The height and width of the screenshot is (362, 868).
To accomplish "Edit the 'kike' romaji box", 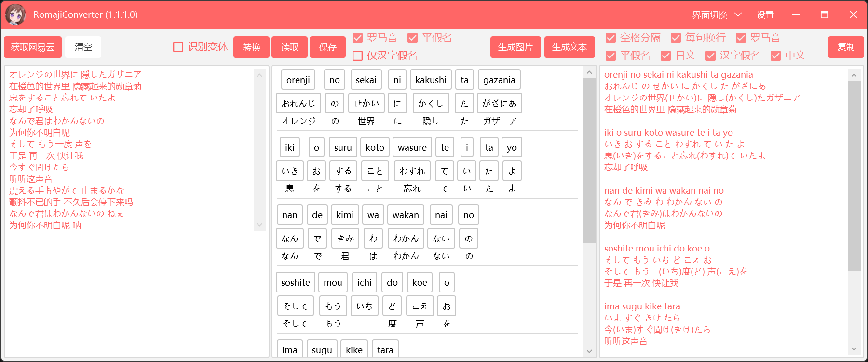I will 354,349.
